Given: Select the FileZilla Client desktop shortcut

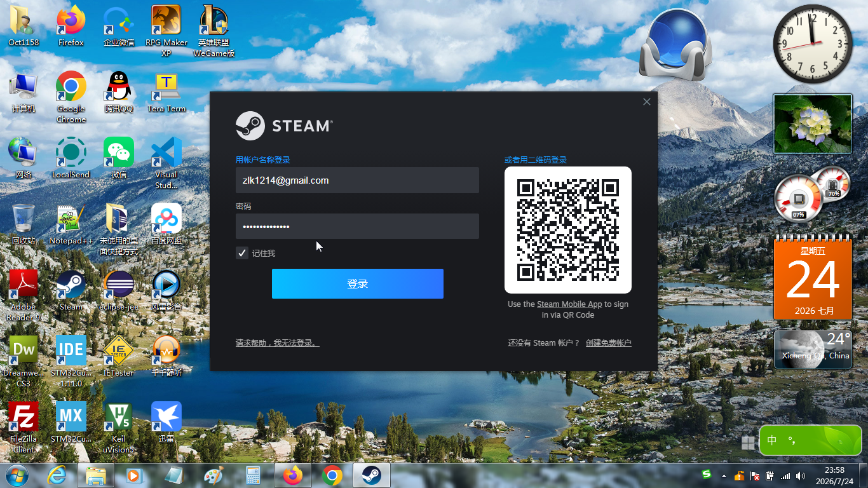Looking at the screenshot, I should pyautogui.click(x=24, y=428).
